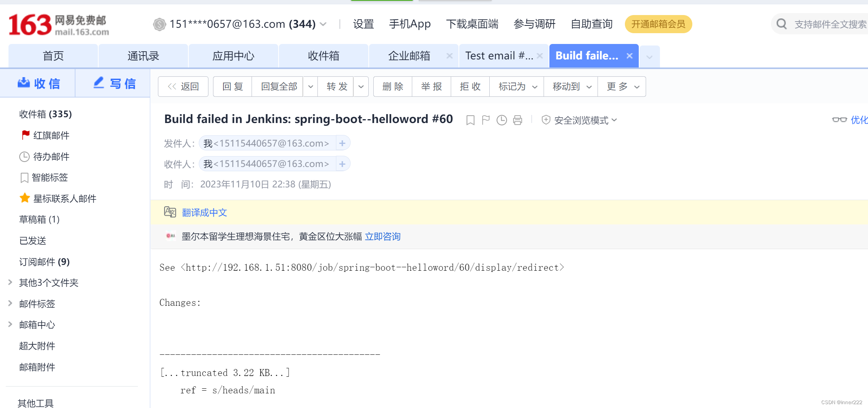Open the tab overflow dropdown
Screen dimensions: 868x408
pos(650,57)
